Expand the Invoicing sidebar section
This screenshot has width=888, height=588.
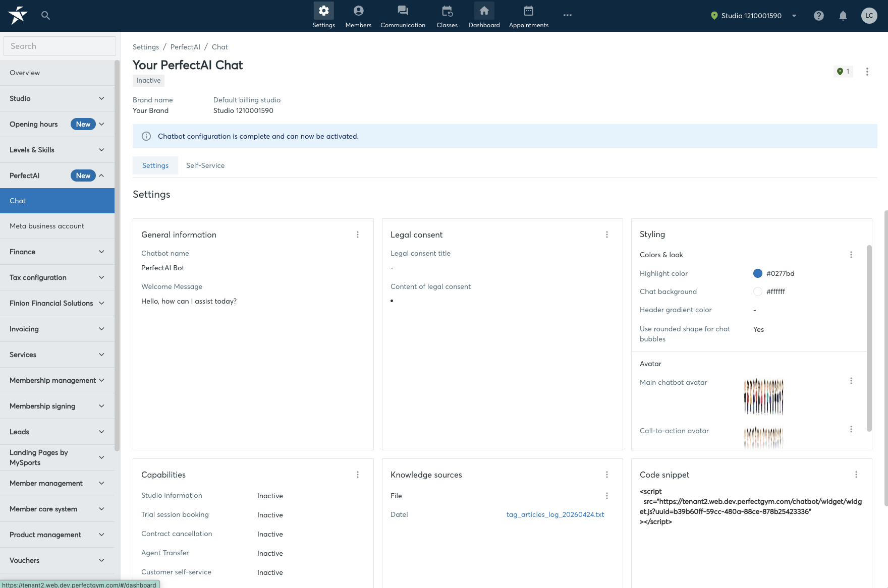(x=57, y=329)
